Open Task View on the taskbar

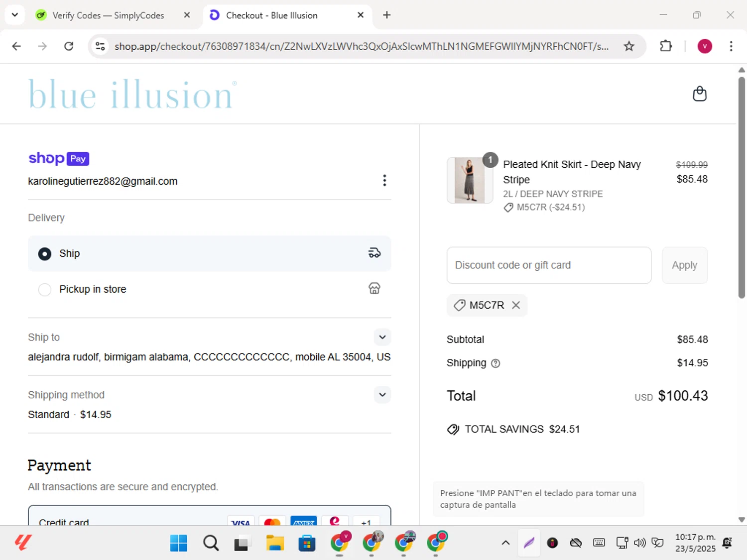[243, 543]
